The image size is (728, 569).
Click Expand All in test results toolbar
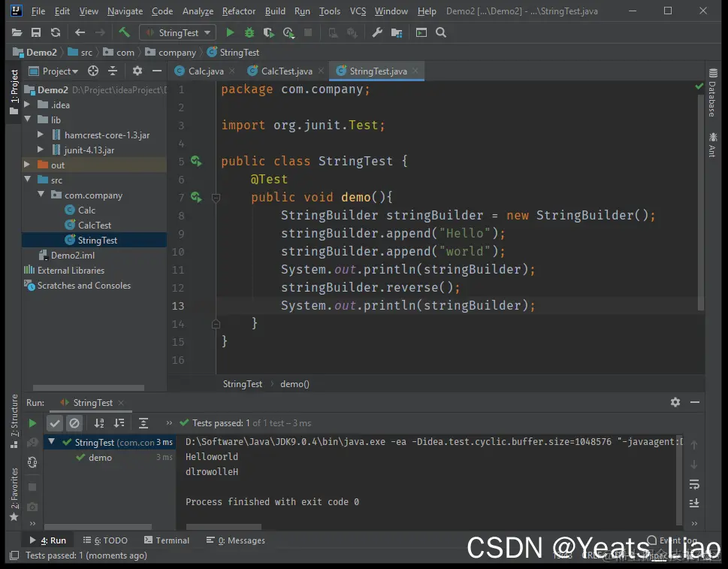point(143,423)
